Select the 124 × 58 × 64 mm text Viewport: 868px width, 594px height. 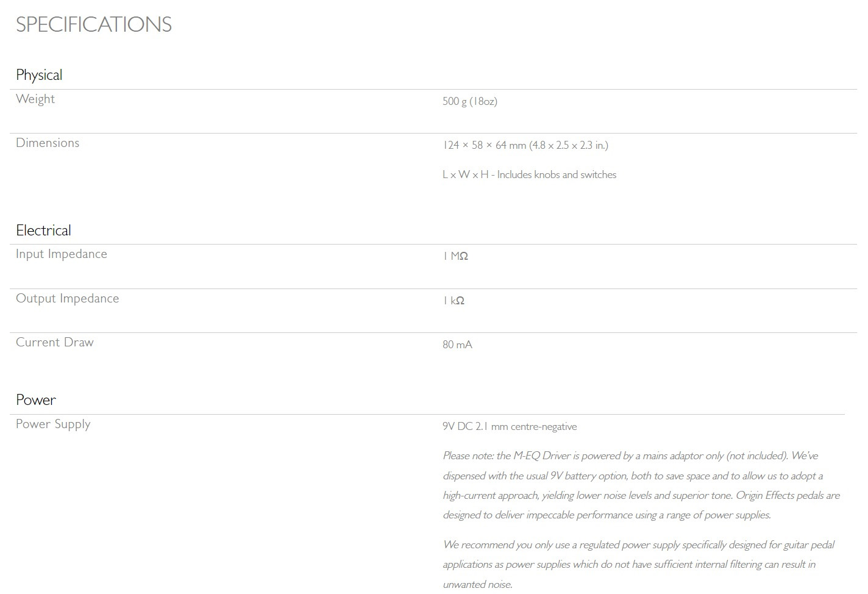tap(484, 145)
